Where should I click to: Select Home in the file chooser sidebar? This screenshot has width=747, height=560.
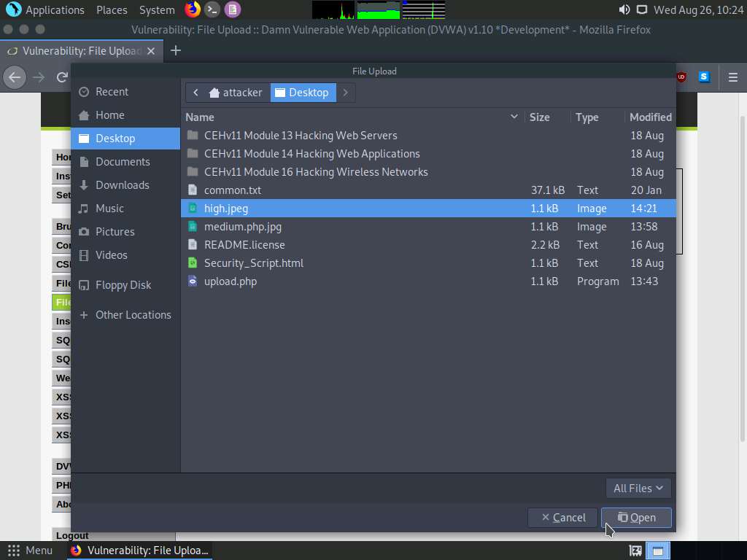pyautogui.click(x=110, y=114)
